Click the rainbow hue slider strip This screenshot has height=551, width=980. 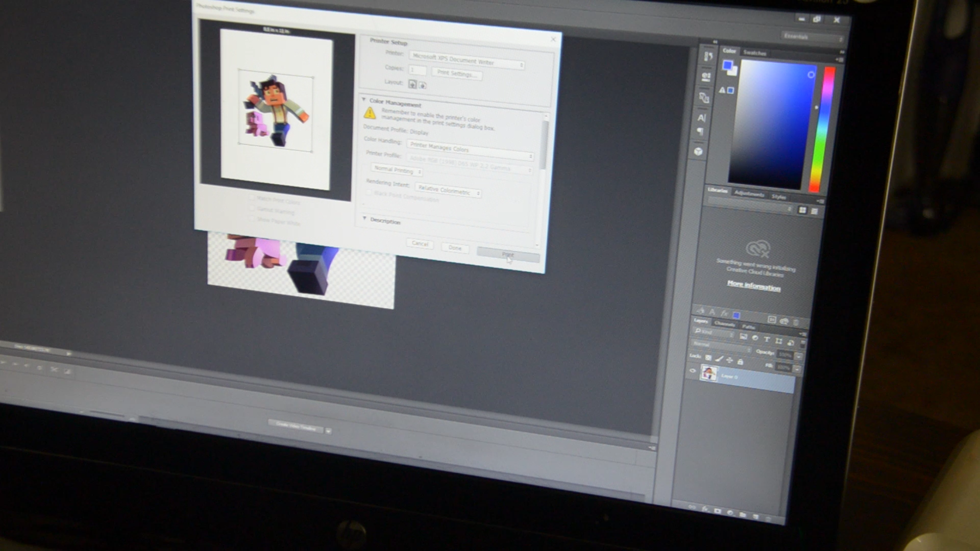coord(822,130)
